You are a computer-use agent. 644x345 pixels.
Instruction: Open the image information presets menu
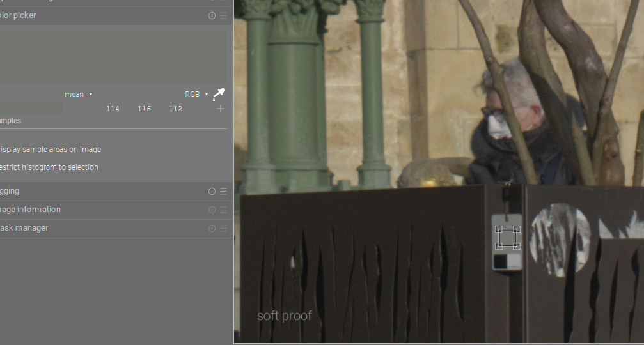[x=223, y=210]
